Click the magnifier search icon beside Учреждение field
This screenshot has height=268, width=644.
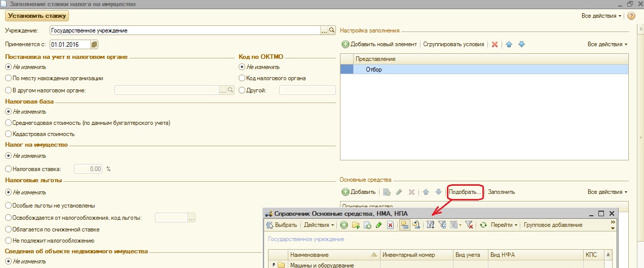(x=332, y=30)
